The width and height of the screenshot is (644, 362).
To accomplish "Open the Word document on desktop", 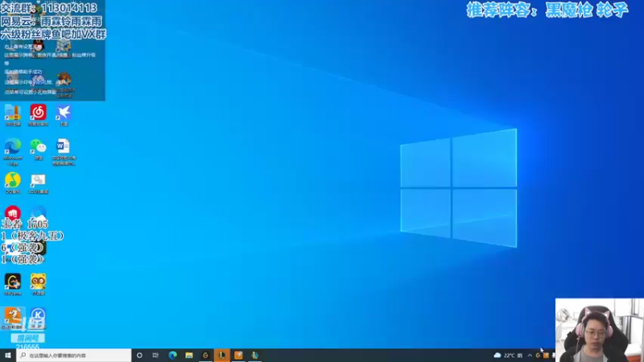I will click(64, 146).
